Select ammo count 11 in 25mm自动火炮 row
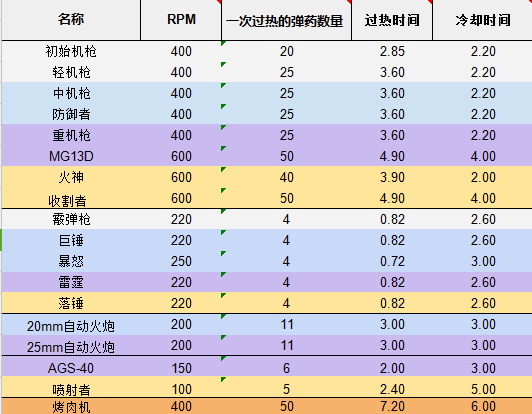The width and height of the screenshot is (532, 414). [x=286, y=345]
